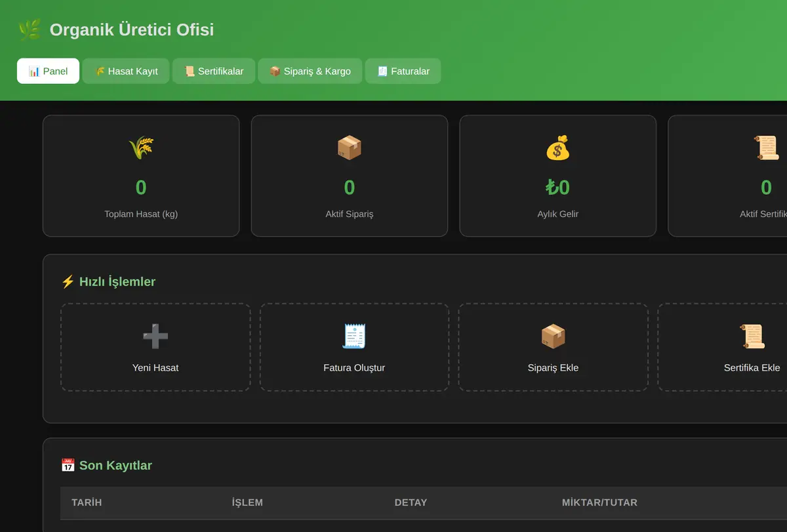This screenshot has width=787, height=532.
Task: Select the Faturalar tab
Action: coord(403,71)
